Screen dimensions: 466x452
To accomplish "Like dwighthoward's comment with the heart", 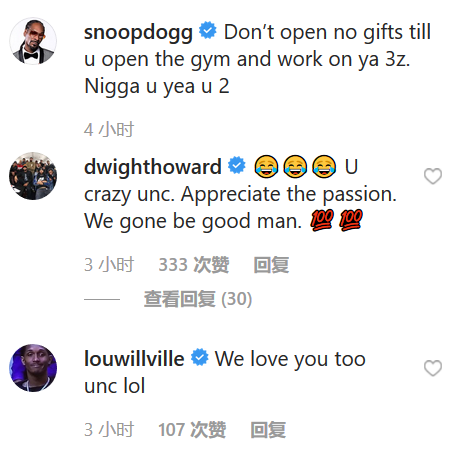I will click(x=433, y=176).
